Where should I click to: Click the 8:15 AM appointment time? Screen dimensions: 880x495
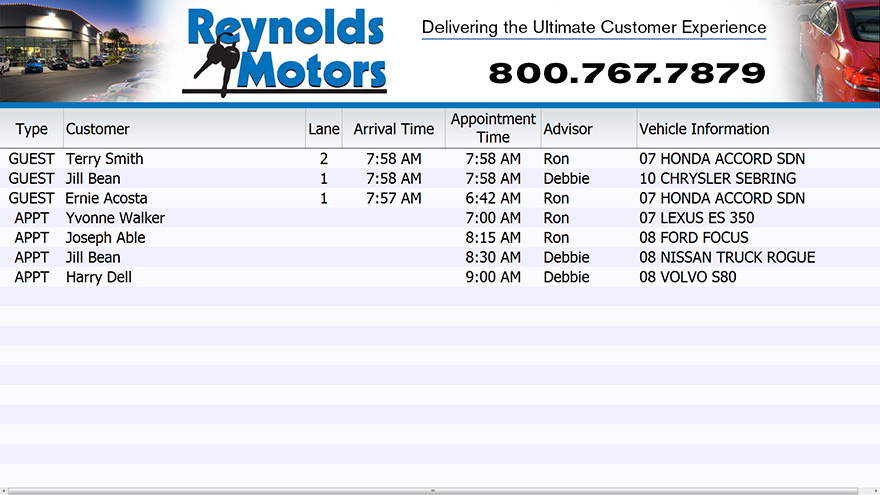pyautogui.click(x=493, y=237)
